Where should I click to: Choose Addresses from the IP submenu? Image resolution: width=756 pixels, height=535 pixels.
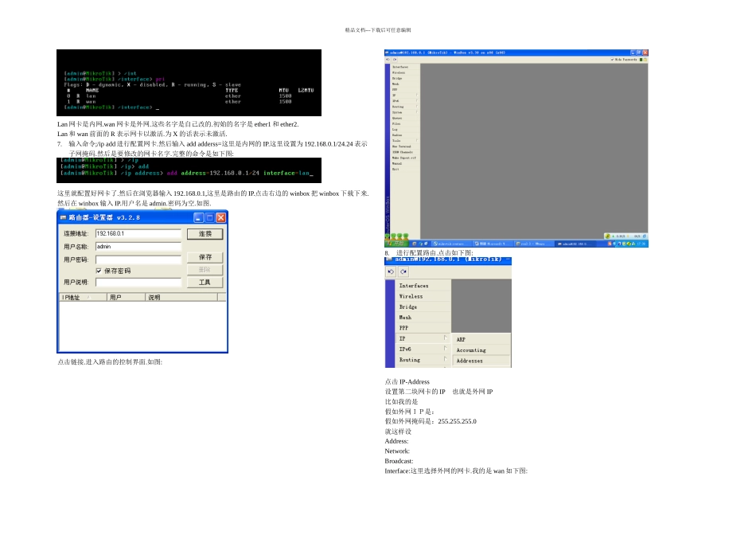point(481,361)
